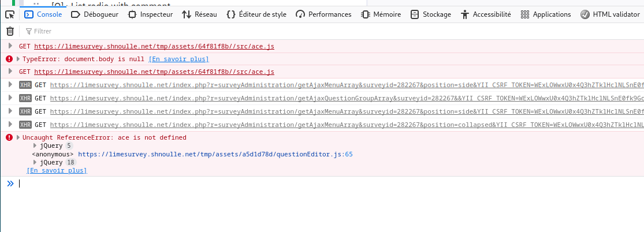Expand the Uncaught ReferenceError message
Viewport: 644px width, 232px height.
coord(18,137)
